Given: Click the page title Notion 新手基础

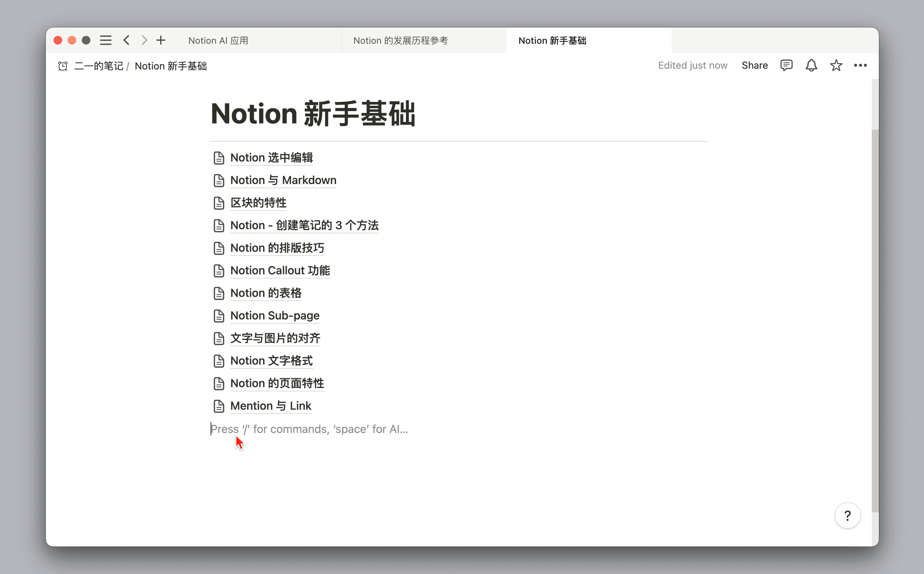Looking at the screenshot, I should pyautogui.click(x=313, y=114).
